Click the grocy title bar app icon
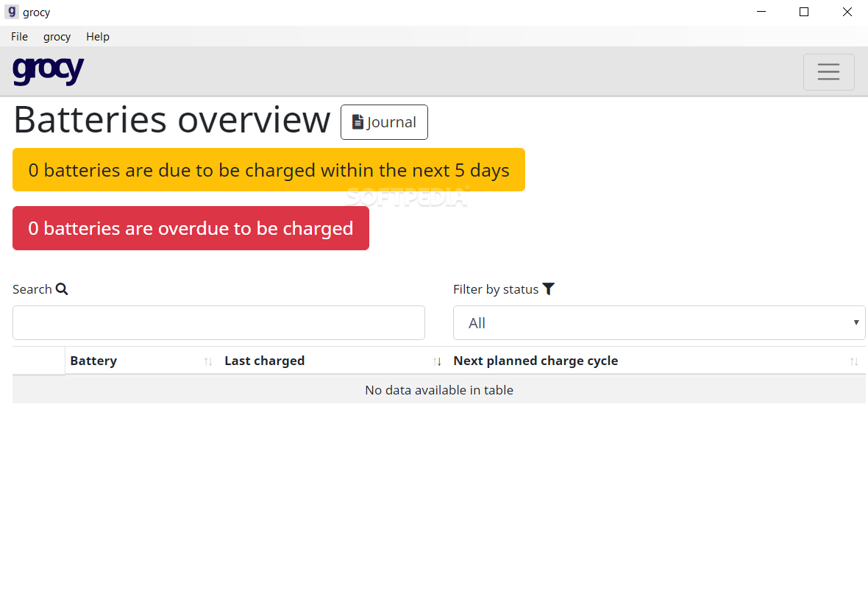The image size is (868, 605). pyautogui.click(x=12, y=12)
